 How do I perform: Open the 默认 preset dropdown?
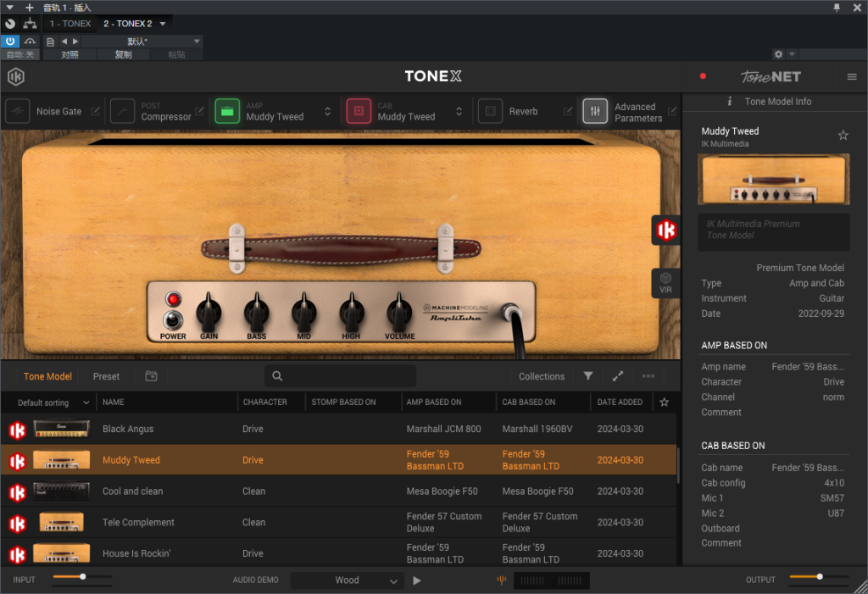142,42
